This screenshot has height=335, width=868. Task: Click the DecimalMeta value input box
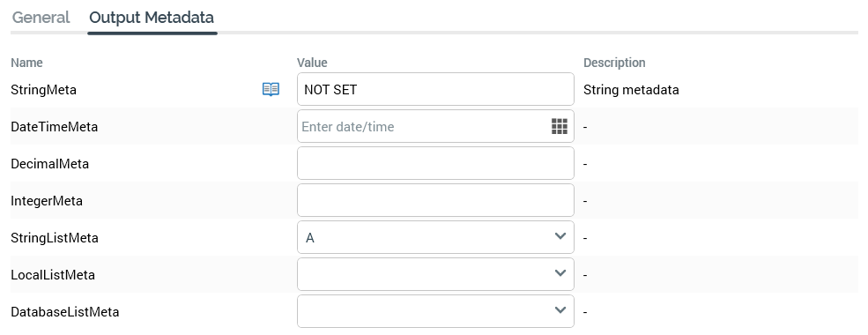[x=435, y=163]
